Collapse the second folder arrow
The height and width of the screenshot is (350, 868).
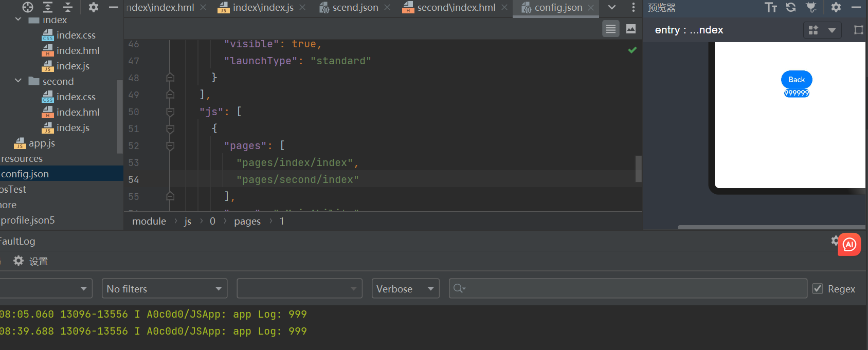point(18,81)
